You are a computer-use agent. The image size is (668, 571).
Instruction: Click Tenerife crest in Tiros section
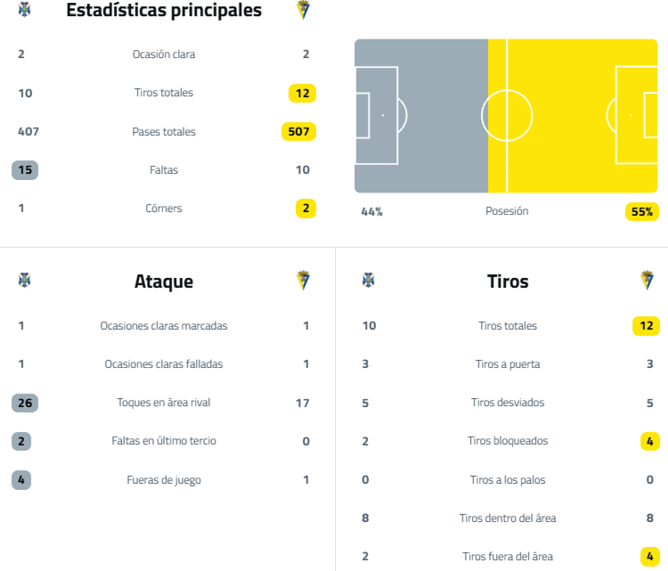369,280
